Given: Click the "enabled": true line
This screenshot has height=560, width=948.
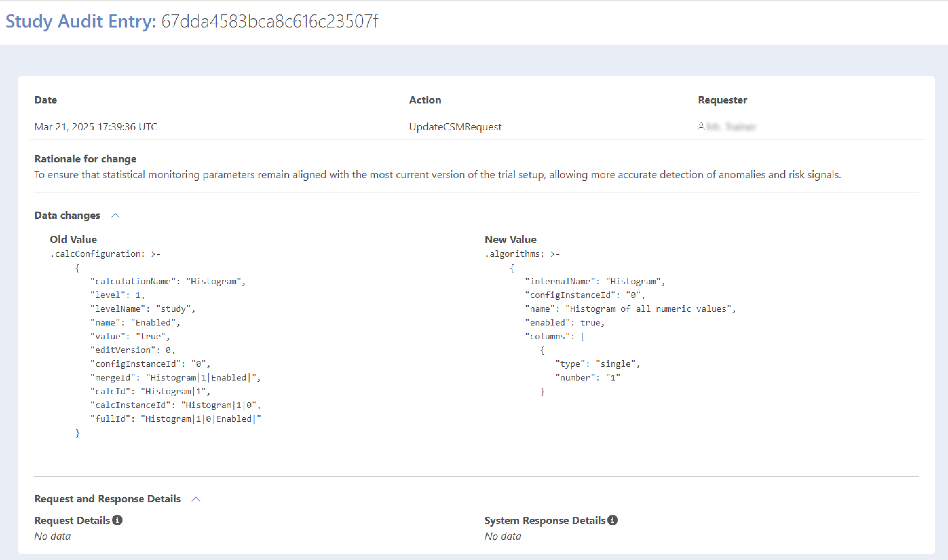Looking at the screenshot, I should tap(565, 323).
